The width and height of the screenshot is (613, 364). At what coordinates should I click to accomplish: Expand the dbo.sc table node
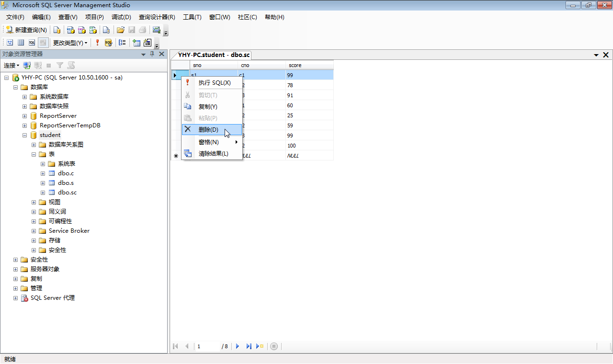tap(43, 193)
